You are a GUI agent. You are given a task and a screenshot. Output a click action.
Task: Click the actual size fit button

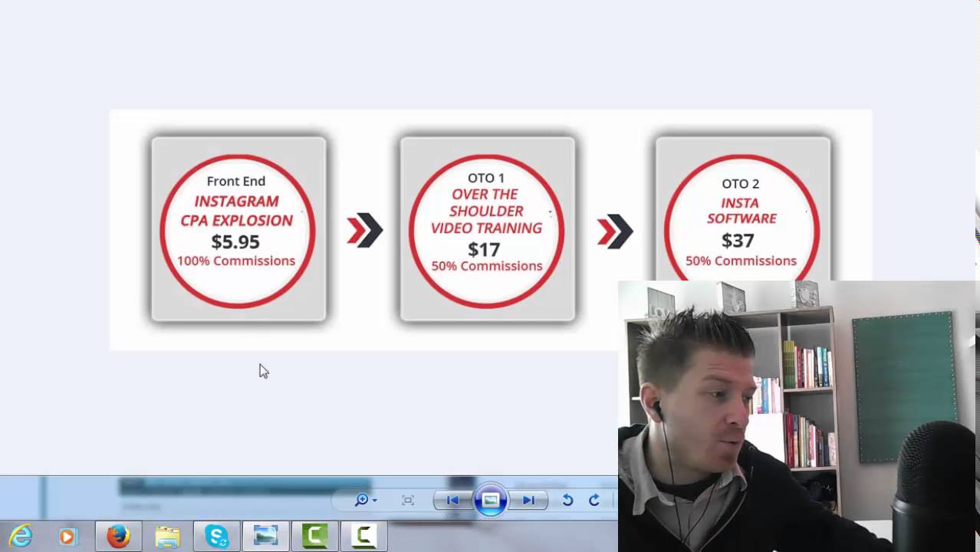408,500
